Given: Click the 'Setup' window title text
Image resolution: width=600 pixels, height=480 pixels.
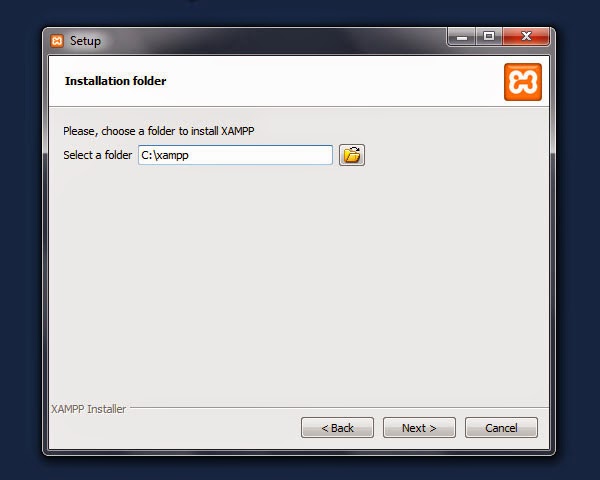Looking at the screenshot, I should 85,41.
